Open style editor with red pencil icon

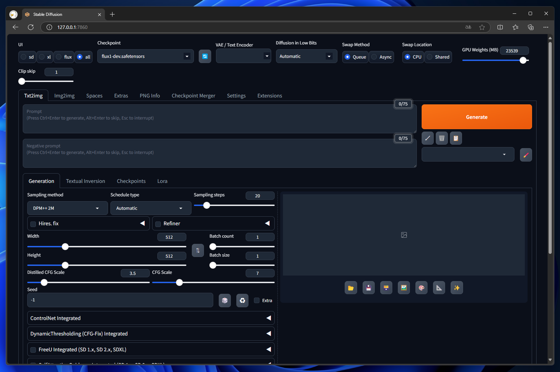(526, 155)
